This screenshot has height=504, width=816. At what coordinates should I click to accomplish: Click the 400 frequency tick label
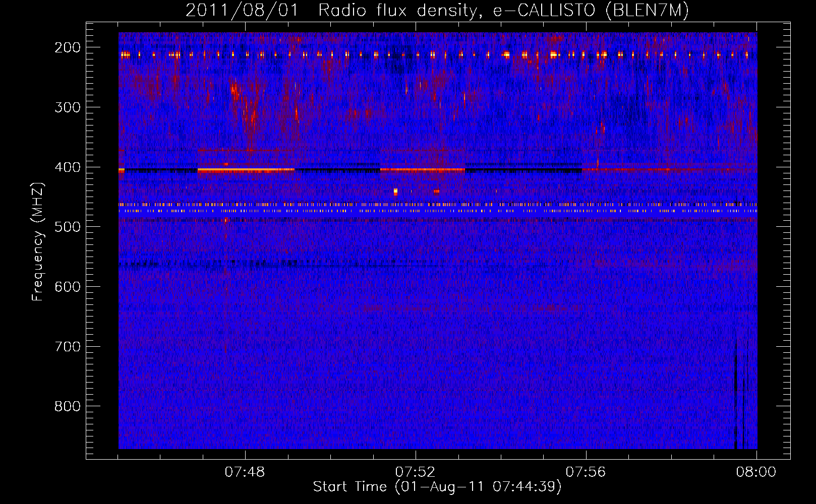(68, 167)
